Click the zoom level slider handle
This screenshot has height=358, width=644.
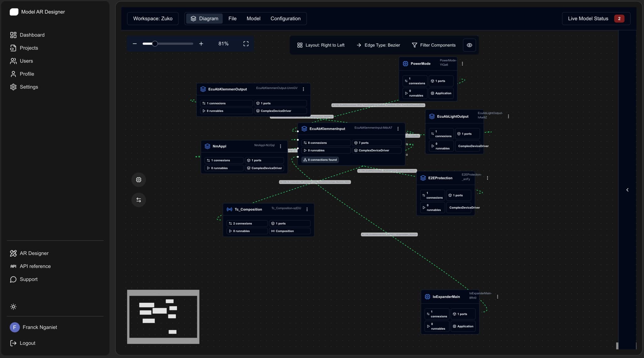pos(155,44)
